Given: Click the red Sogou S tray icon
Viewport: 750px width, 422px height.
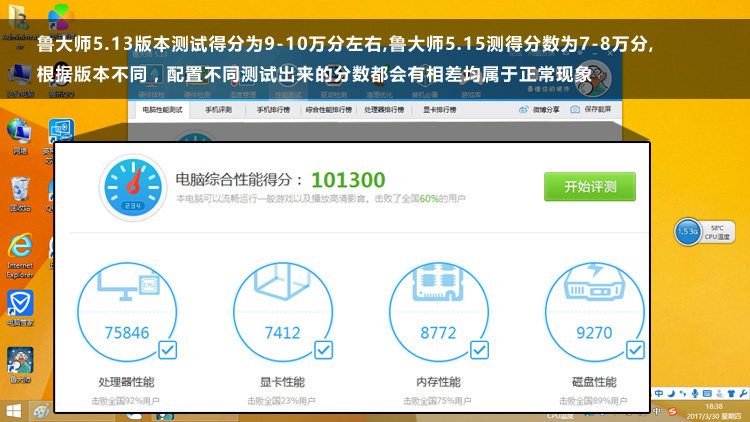Looking at the screenshot, I should 673,411.
